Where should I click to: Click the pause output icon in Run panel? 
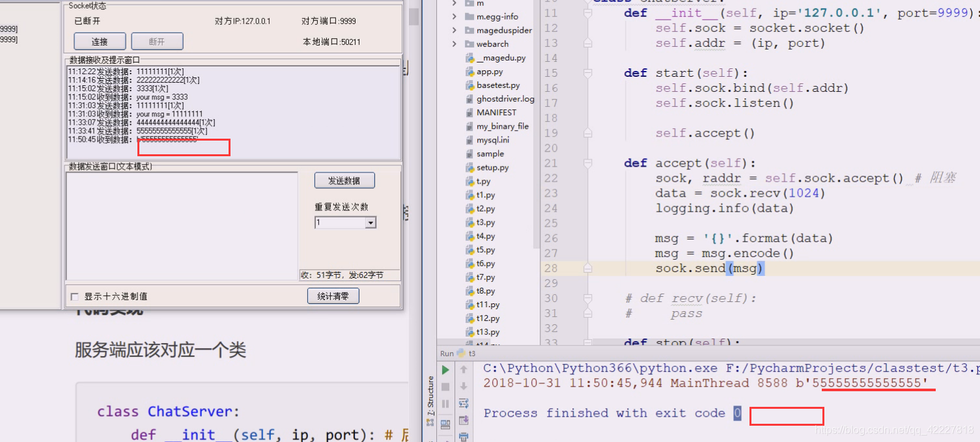[x=445, y=404]
